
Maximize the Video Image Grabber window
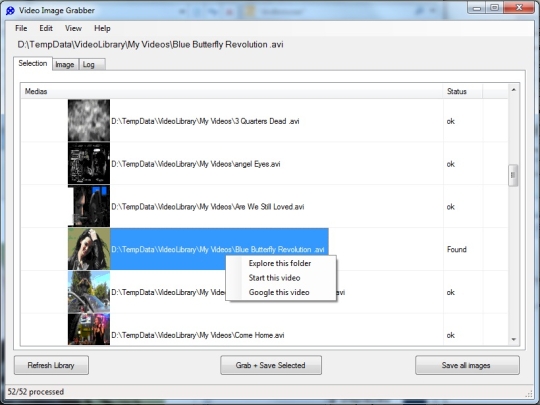pos(495,8)
